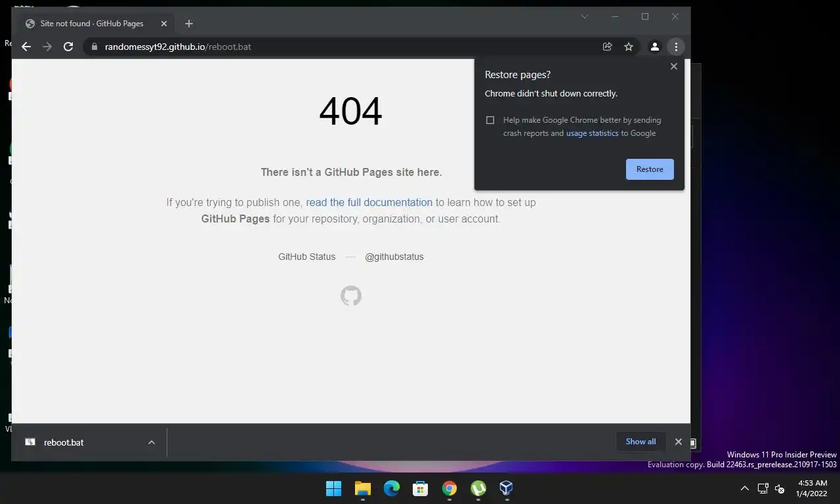Screen dimensions: 840x504
Task: Select the 'Site not found · GitHub Pages' tab
Action: 96,24
